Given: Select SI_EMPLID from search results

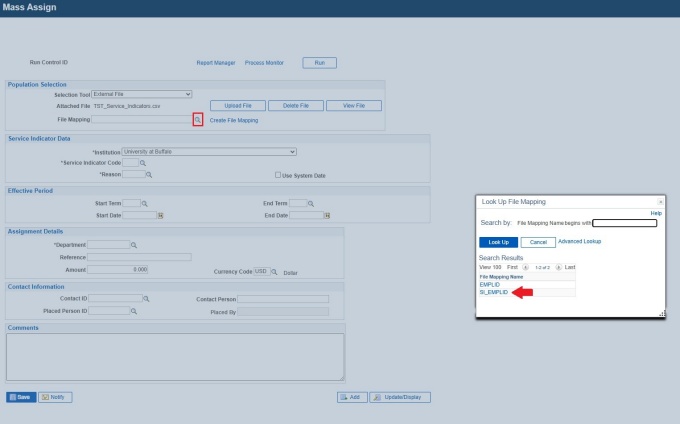Looking at the screenshot, I should coord(494,292).
